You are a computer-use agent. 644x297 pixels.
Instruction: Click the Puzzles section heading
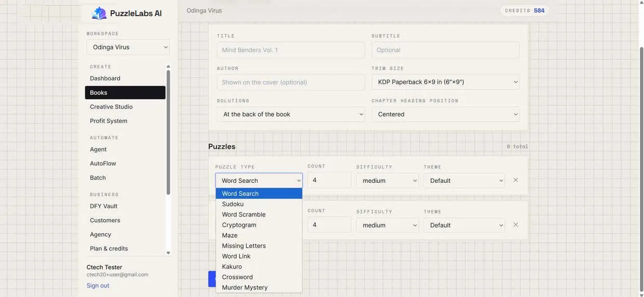pyautogui.click(x=222, y=146)
